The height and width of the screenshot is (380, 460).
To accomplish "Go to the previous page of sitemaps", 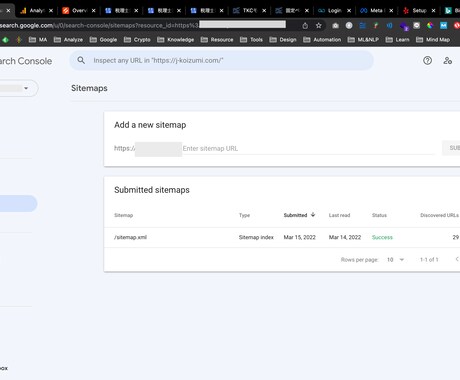I will (457, 259).
